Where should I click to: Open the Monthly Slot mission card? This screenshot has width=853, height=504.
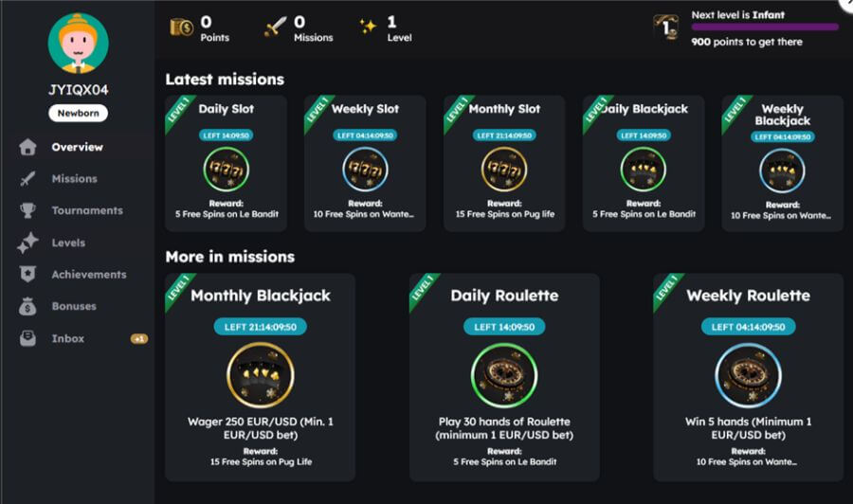tap(504, 163)
